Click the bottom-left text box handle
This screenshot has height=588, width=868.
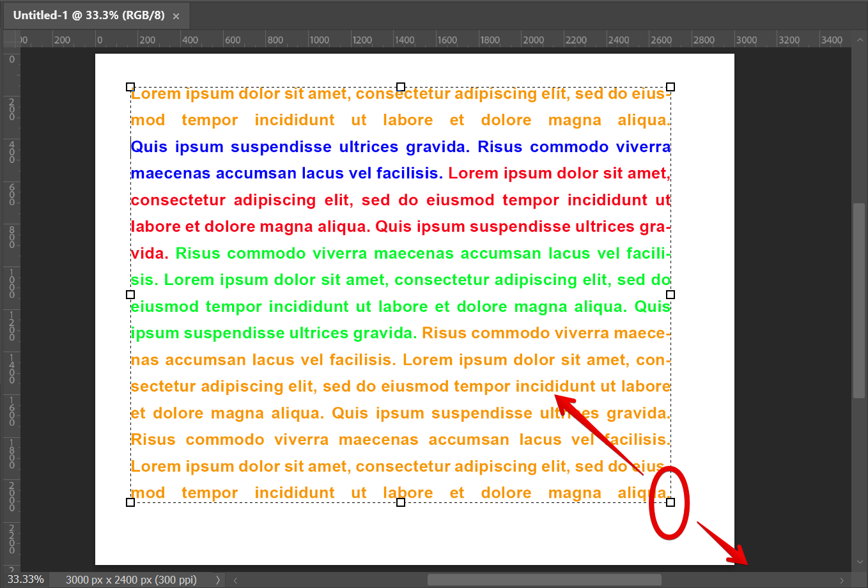(130, 502)
